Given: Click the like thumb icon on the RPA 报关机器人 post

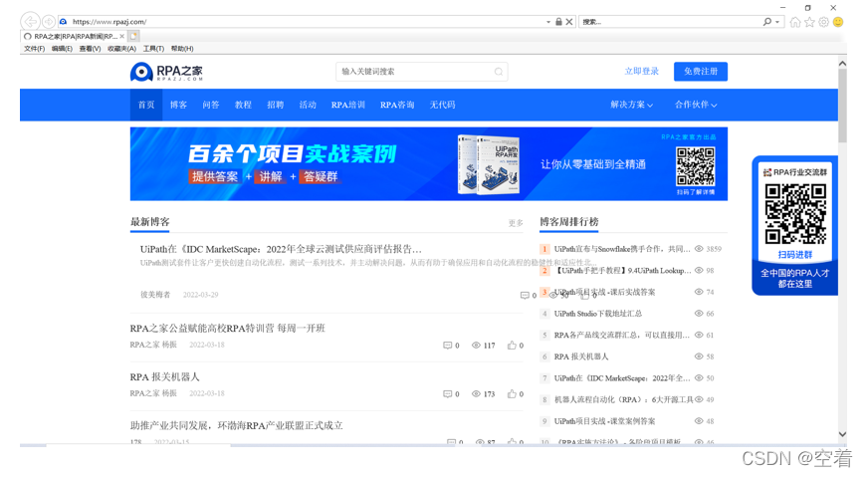Looking at the screenshot, I should (x=512, y=394).
